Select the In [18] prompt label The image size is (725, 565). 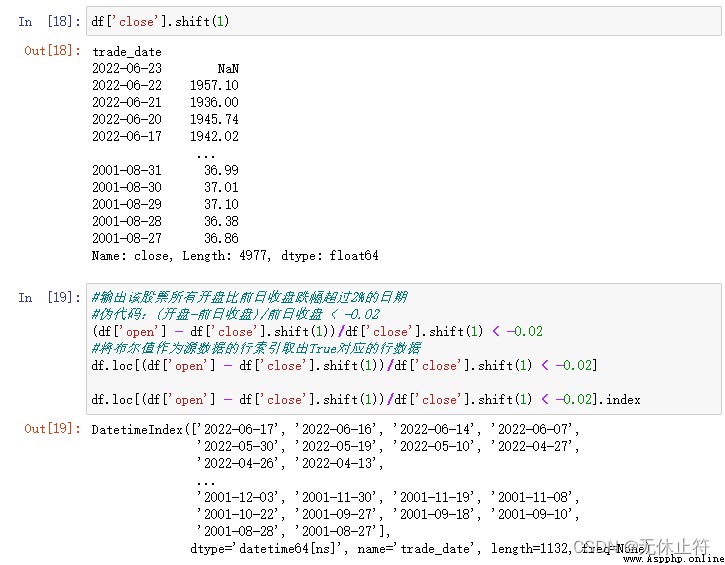coord(49,21)
